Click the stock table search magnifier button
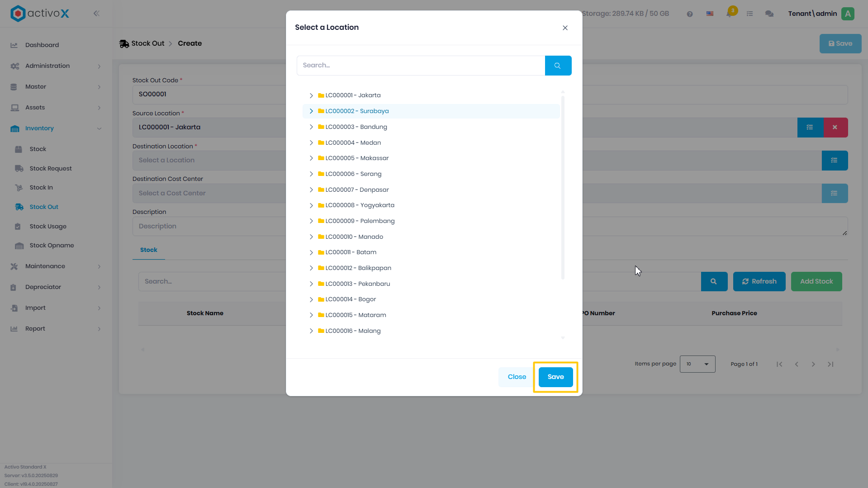The image size is (868, 488). [x=714, y=281]
